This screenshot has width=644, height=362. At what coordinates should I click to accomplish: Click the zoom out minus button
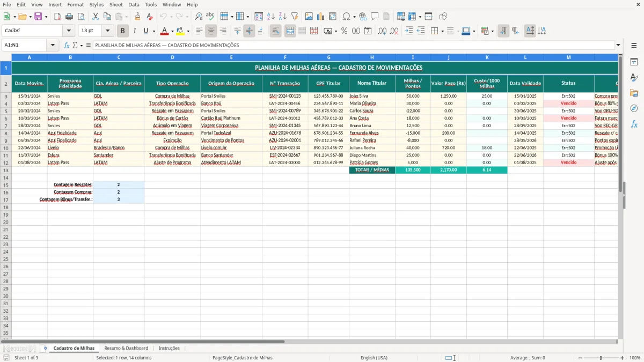coord(580,358)
